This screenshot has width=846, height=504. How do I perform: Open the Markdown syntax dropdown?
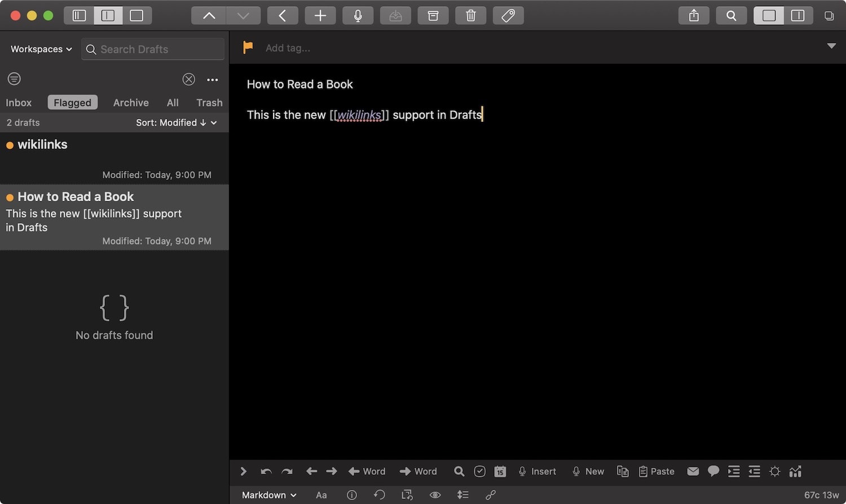point(268,495)
